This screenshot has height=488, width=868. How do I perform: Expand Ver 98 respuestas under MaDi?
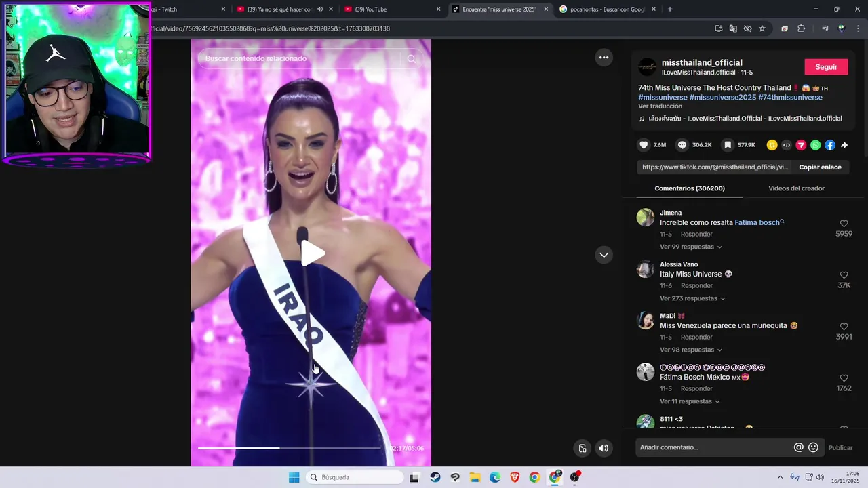click(691, 350)
